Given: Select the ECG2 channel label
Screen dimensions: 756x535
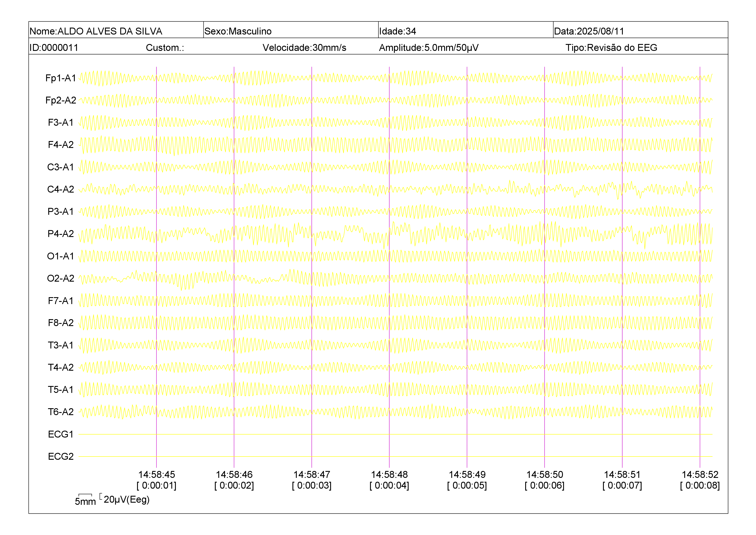Looking at the screenshot, I should (61, 456).
